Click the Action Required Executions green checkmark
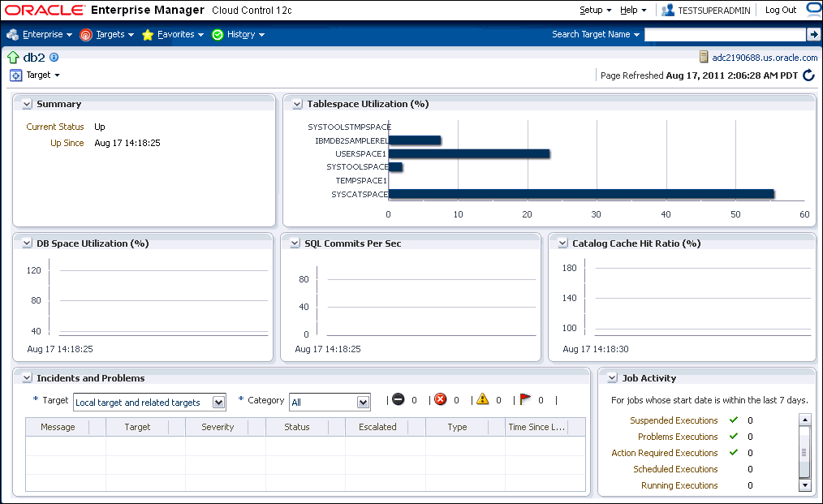 click(734, 453)
